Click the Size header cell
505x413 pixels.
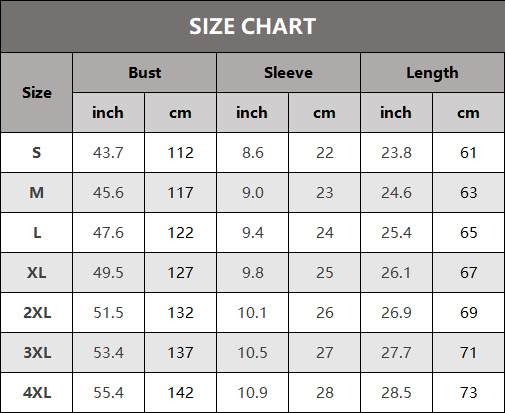[37, 92]
